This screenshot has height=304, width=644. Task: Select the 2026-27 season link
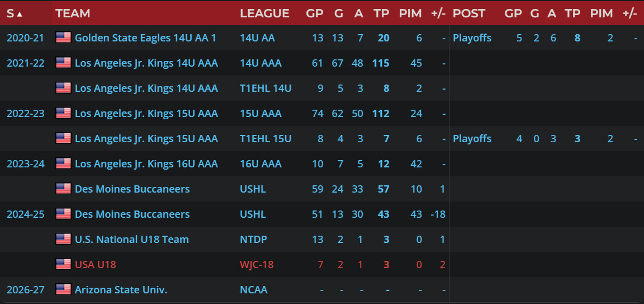[25, 290]
